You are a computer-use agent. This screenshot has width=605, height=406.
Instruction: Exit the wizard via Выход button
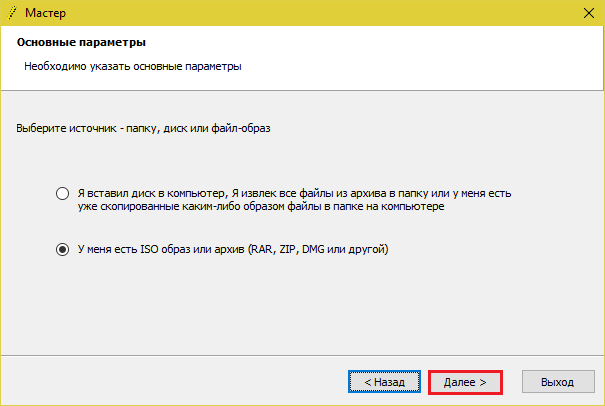tap(557, 382)
